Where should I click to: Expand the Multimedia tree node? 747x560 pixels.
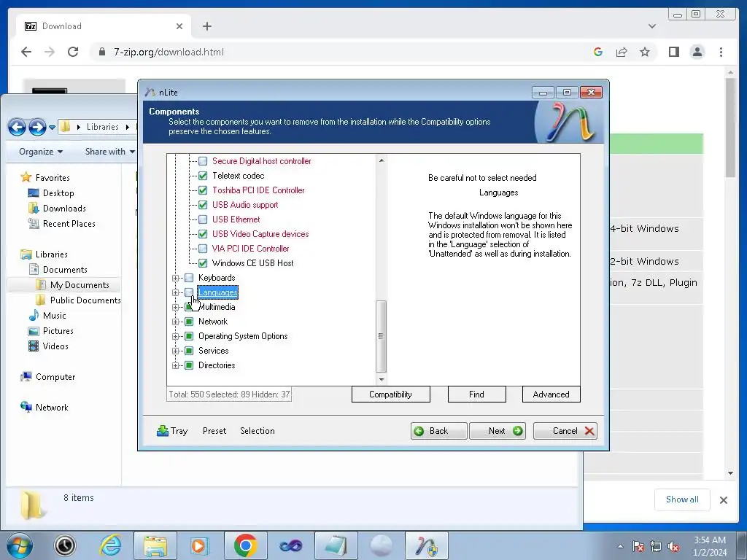pyautogui.click(x=175, y=307)
